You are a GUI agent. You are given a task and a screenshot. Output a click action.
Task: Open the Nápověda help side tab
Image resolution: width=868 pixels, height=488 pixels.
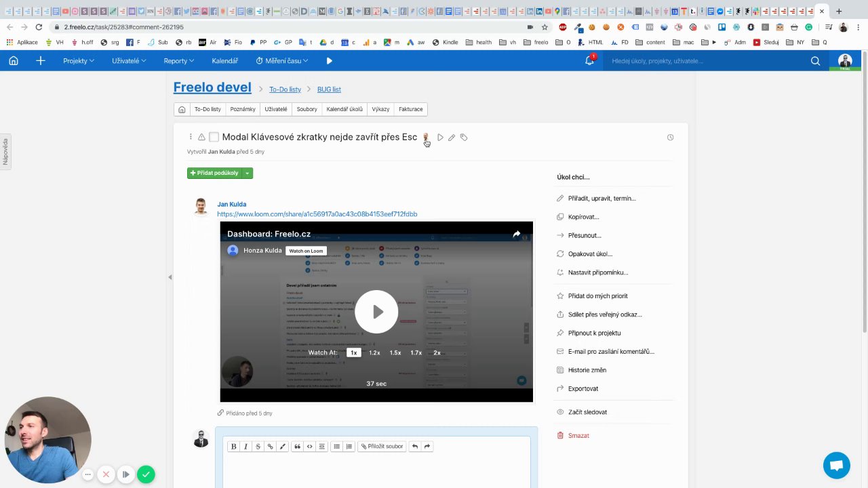[5, 152]
